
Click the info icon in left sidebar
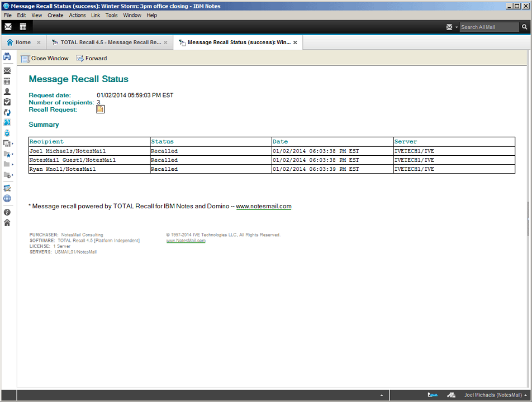point(7,212)
